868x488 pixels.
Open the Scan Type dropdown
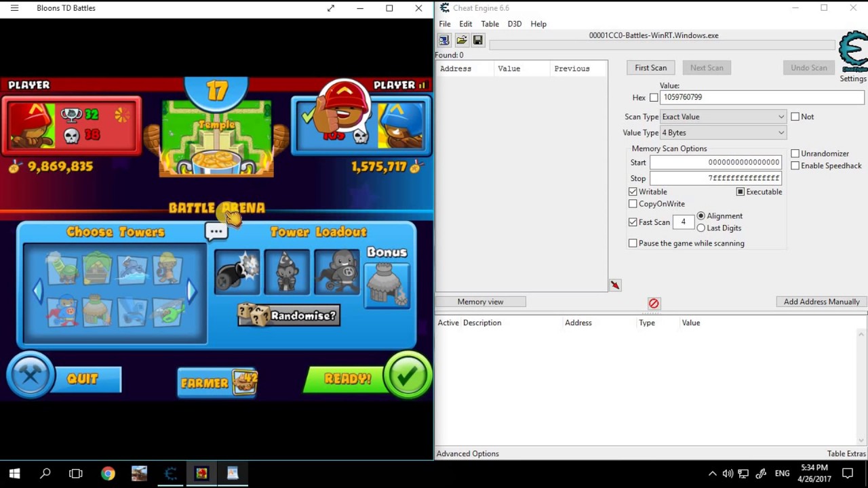coord(723,117)
